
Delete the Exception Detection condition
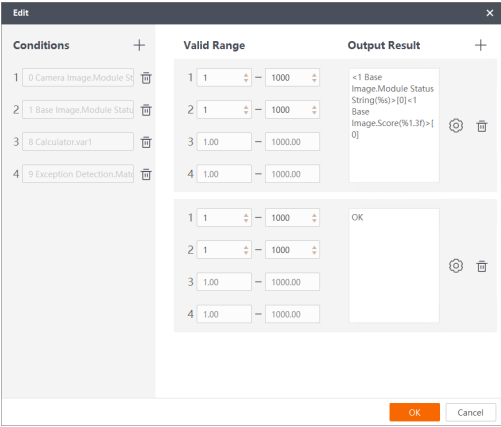[x=146, y=174]
